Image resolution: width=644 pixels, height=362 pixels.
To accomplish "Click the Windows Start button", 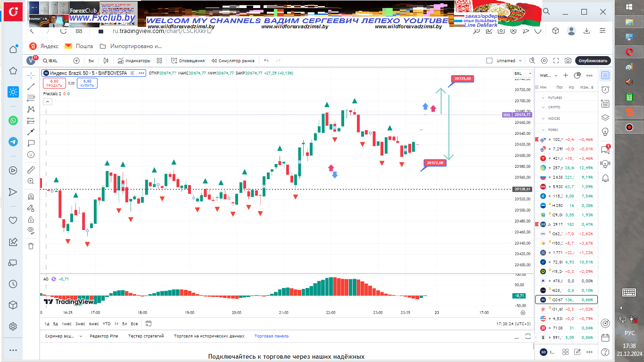I will click(629, 7).
